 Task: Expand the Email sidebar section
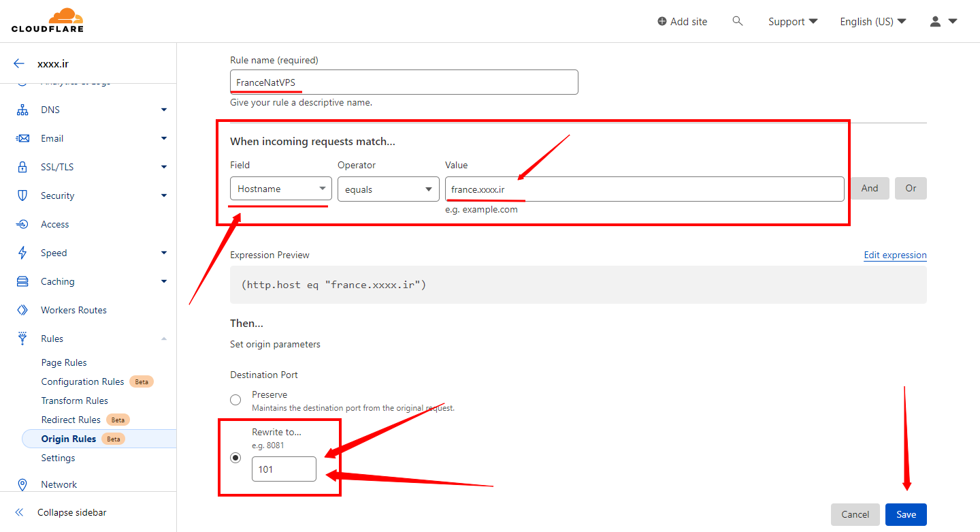[164, 138]
